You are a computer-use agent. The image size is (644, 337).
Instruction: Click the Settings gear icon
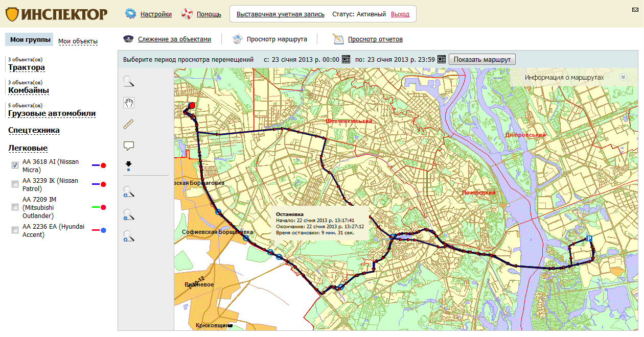[x=130, y=14]
